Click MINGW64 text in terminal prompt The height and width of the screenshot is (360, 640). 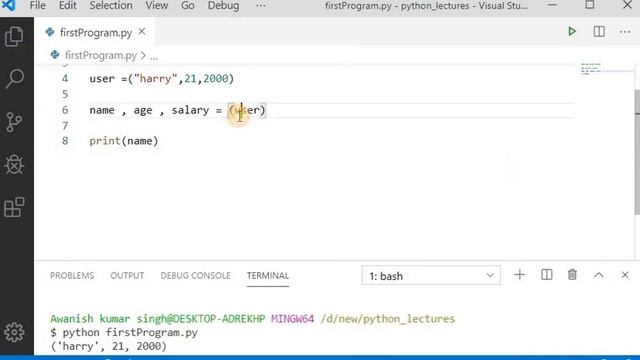pyautogui.click(x=292, y=318)
